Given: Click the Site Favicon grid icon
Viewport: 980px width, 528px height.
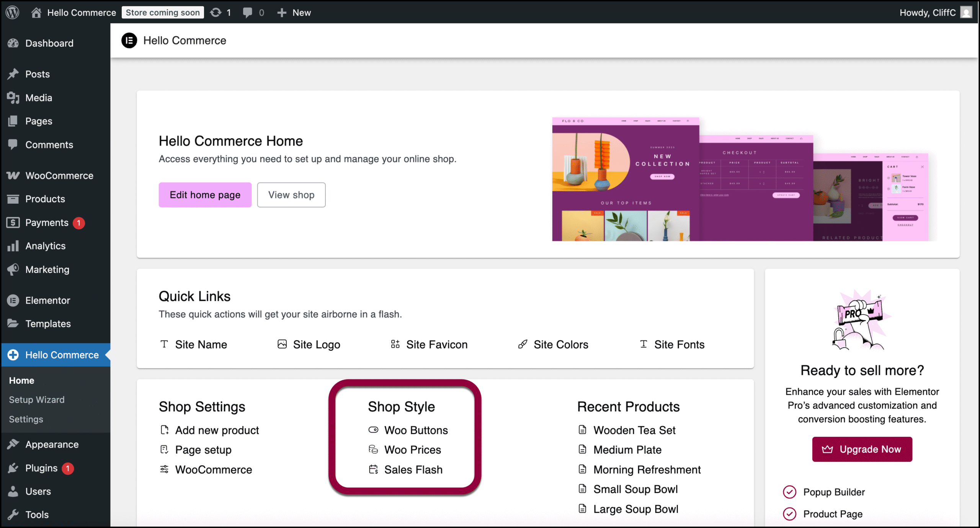Looking at the screenshot, I should point(395,344).
